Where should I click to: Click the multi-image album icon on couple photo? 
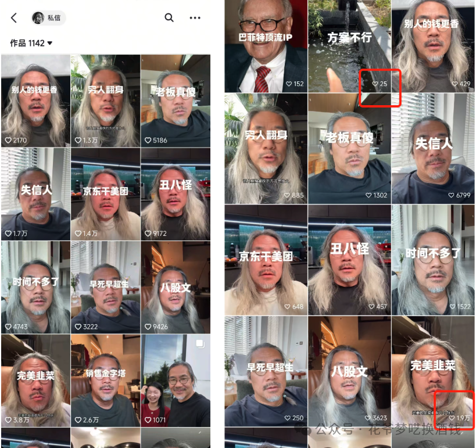coord(201,344)
